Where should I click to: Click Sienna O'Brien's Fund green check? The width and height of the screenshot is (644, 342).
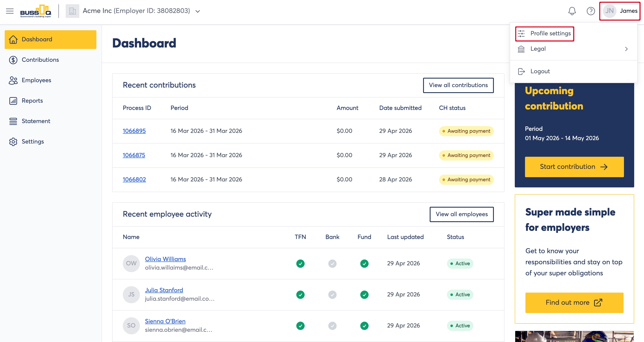(364, 326)
